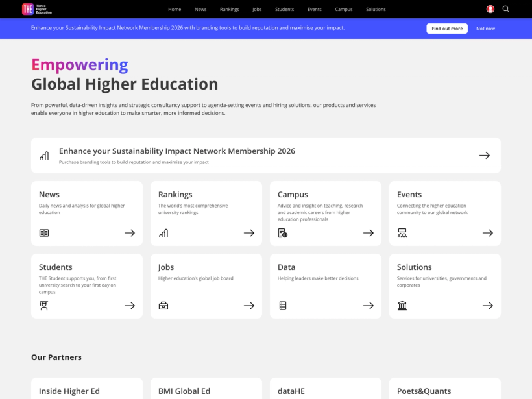The image size is (532, 399).
Task: Open Students in the top navigation
Action: pyautogui.click(x=285, y=10)
